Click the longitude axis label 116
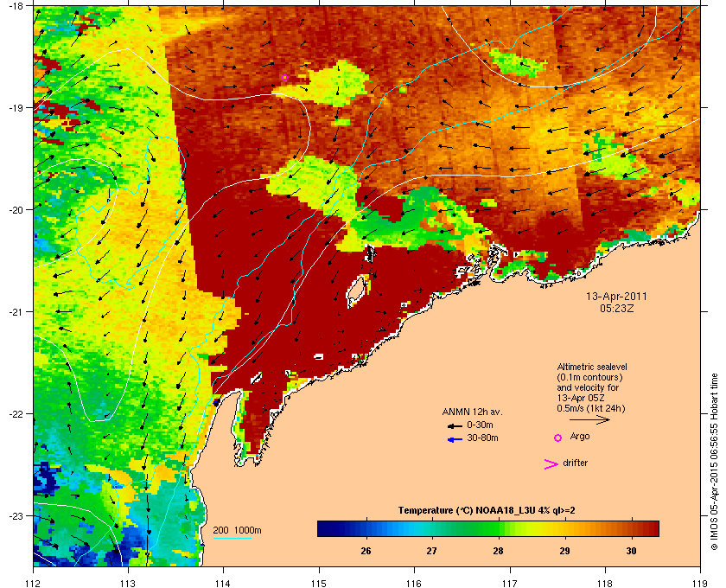 coord(414,583)
